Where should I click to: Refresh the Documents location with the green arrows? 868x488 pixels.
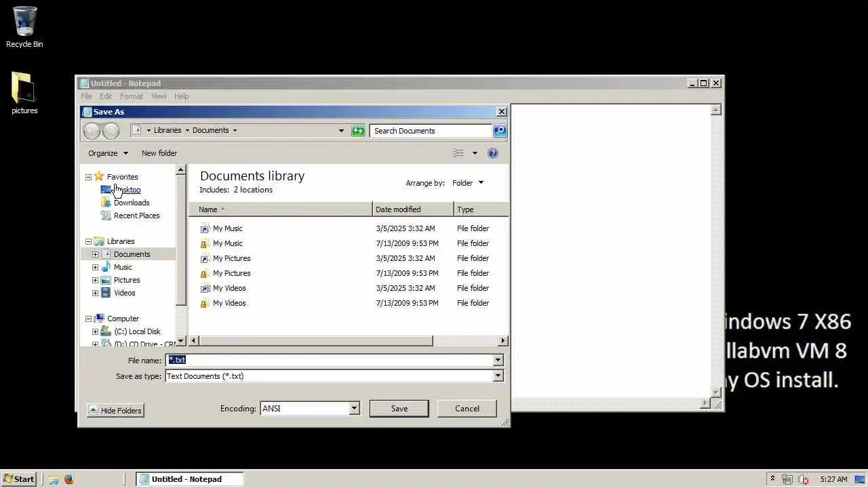tap(358, 131)
